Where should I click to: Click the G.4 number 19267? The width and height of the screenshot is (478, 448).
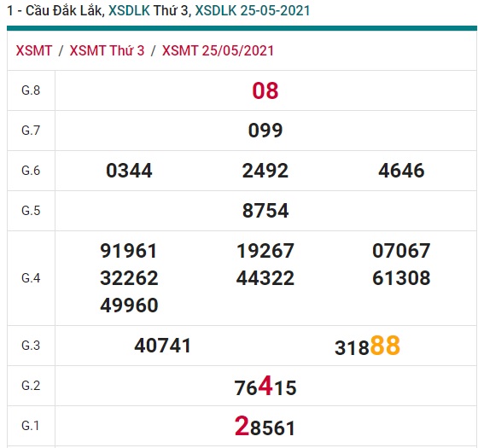click(265, 251)
